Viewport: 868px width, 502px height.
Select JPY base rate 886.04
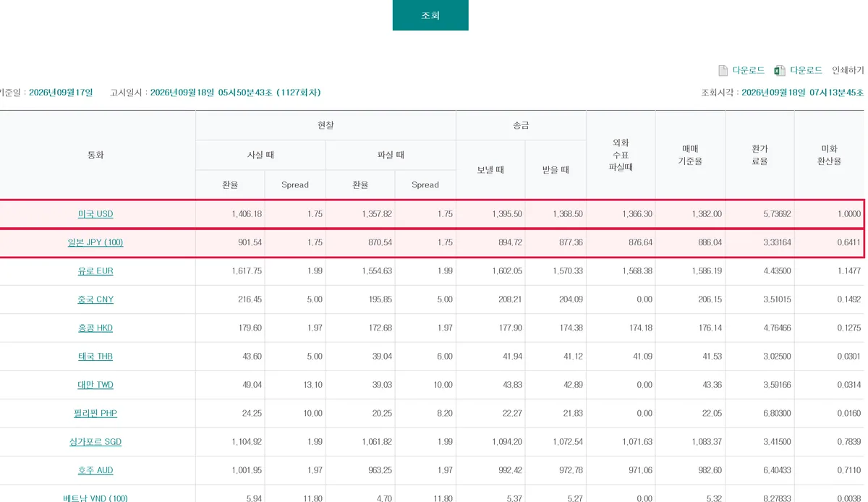coord(710,242)
